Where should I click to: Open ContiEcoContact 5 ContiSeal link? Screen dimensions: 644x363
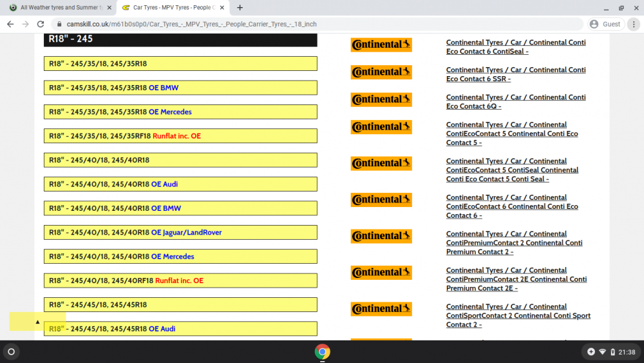coord(512,170)
